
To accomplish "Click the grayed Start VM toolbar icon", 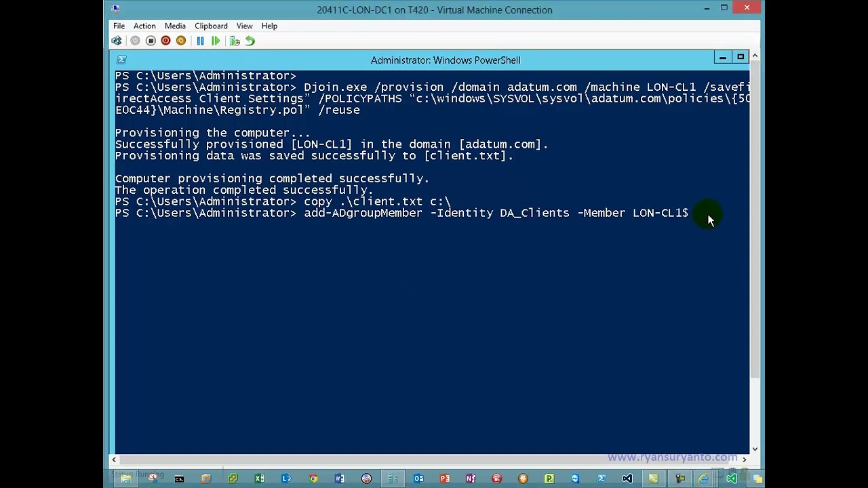I will pos(135,41).
